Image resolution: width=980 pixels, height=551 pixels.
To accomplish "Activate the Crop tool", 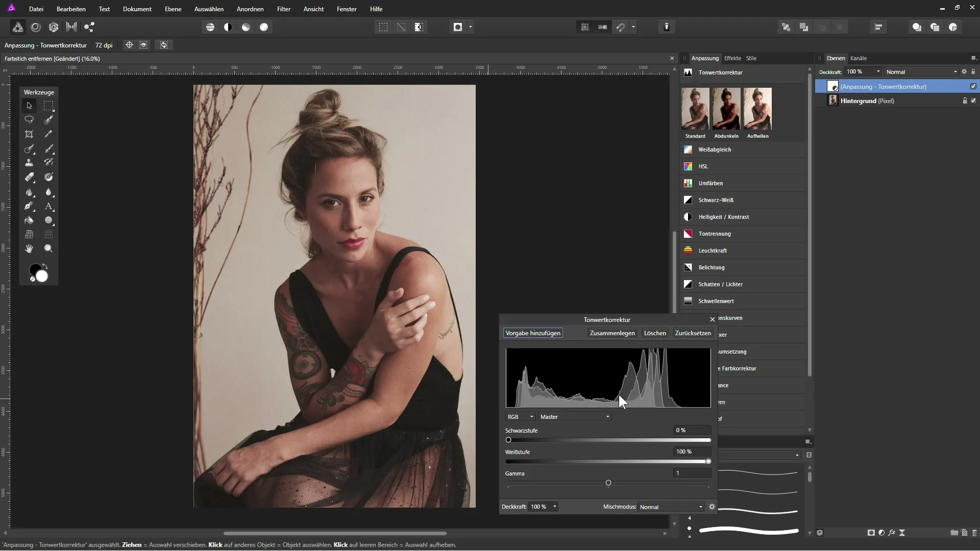I will tap(29, 134).
